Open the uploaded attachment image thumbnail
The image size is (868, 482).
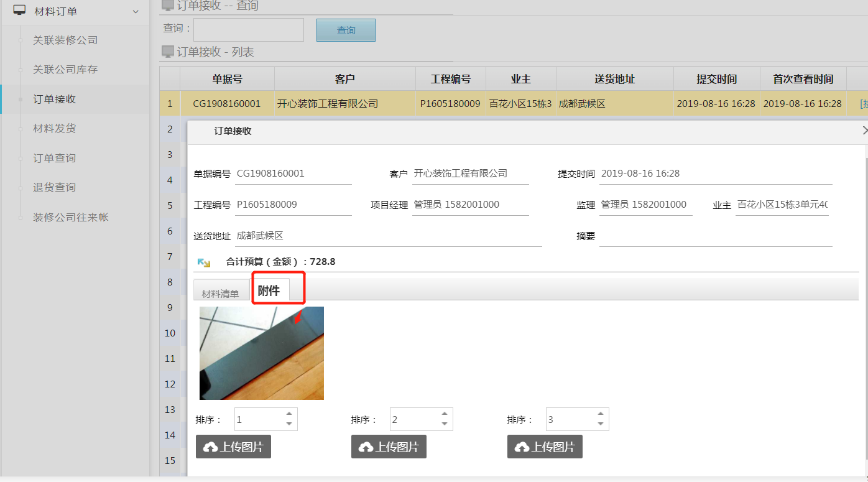(x=261, y=353)
